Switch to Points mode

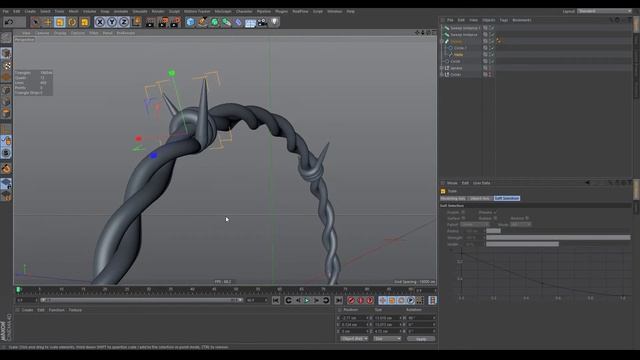pyautogui.click(x=6, y=90)
